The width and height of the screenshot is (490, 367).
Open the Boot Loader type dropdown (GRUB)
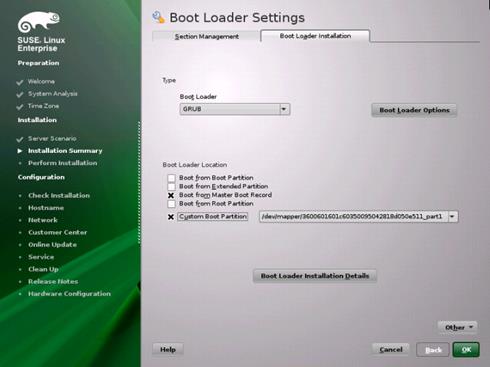point(235,109)
